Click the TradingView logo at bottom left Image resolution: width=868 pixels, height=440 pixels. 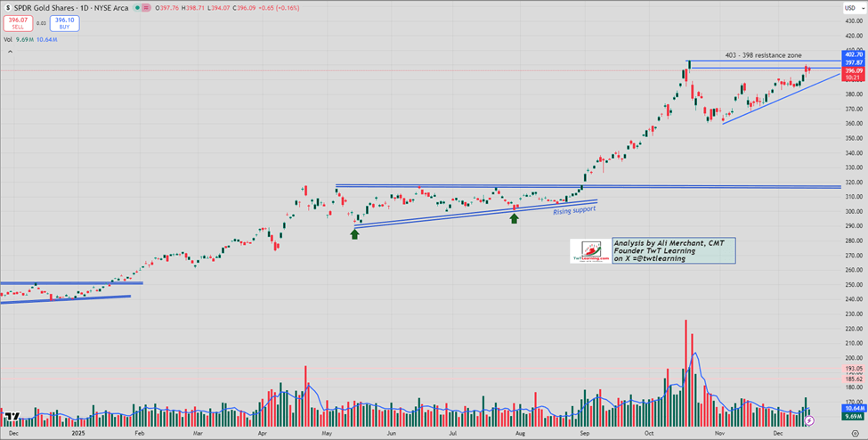pos(12,416)
